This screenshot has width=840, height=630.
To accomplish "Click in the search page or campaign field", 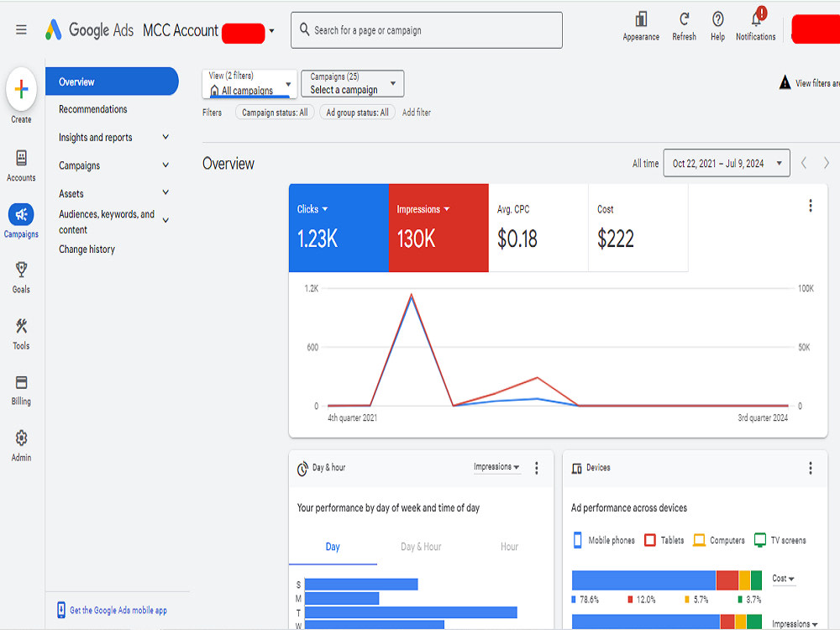I will tap(427, 30).
